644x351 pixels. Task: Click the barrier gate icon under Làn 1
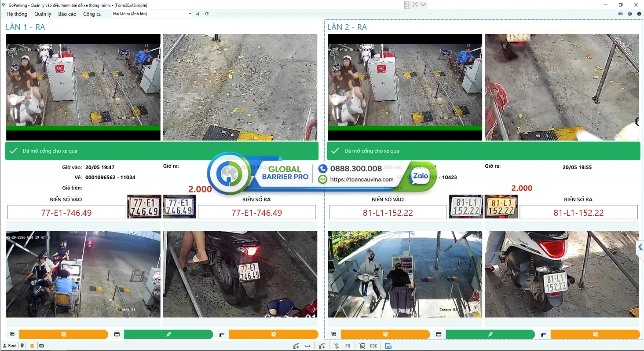[222, 334]
